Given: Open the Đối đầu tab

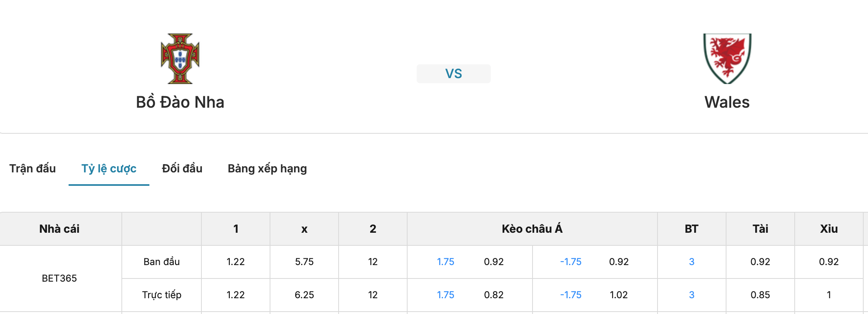Looking at the screenshot, I should (182, 168).
